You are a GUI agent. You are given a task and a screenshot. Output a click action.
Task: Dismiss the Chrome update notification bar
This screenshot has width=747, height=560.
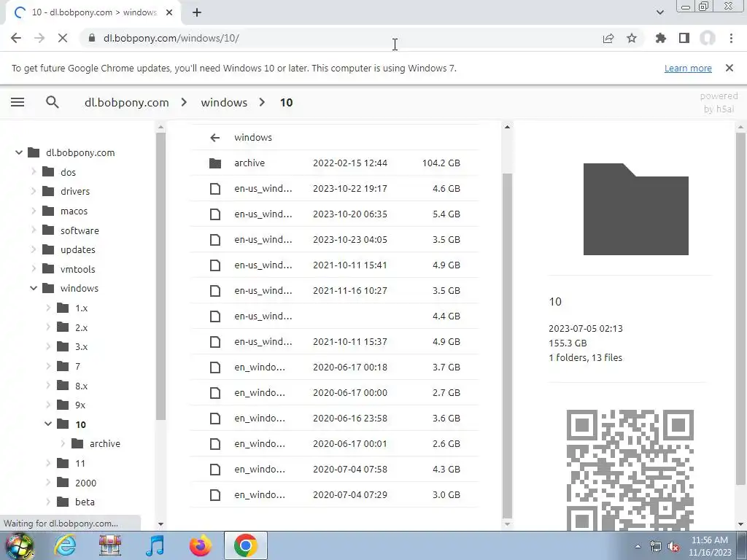(729, 68)
